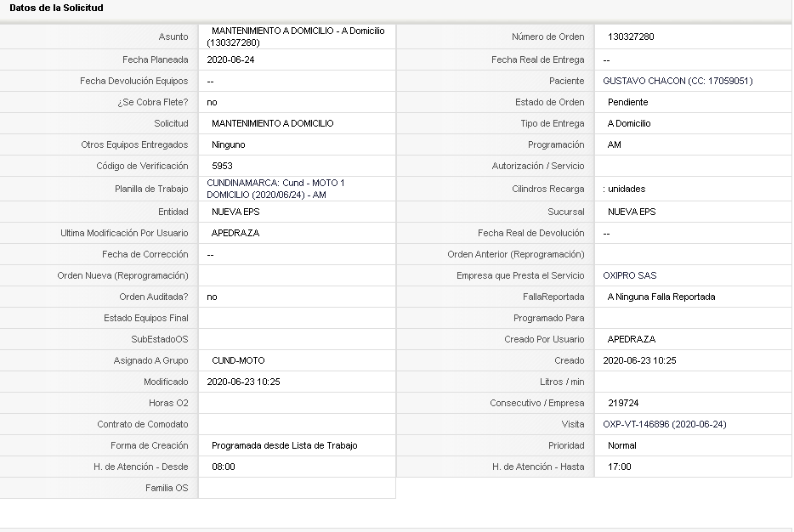Click the Datos de la Solicitud header
This screenshot has height=532, width=794.
[56, 8]
